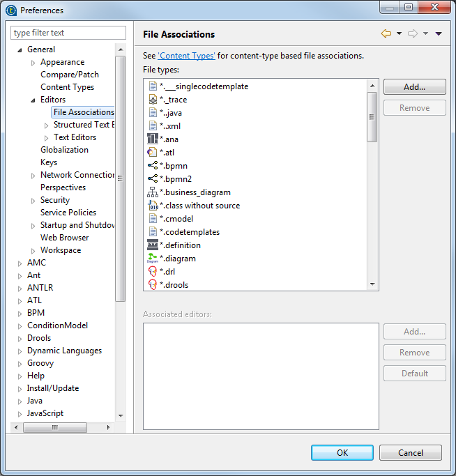Click the forward navigation arrow
Image resolution: width=456 pixels, height=476 pixels.
(x=413, y=33)
